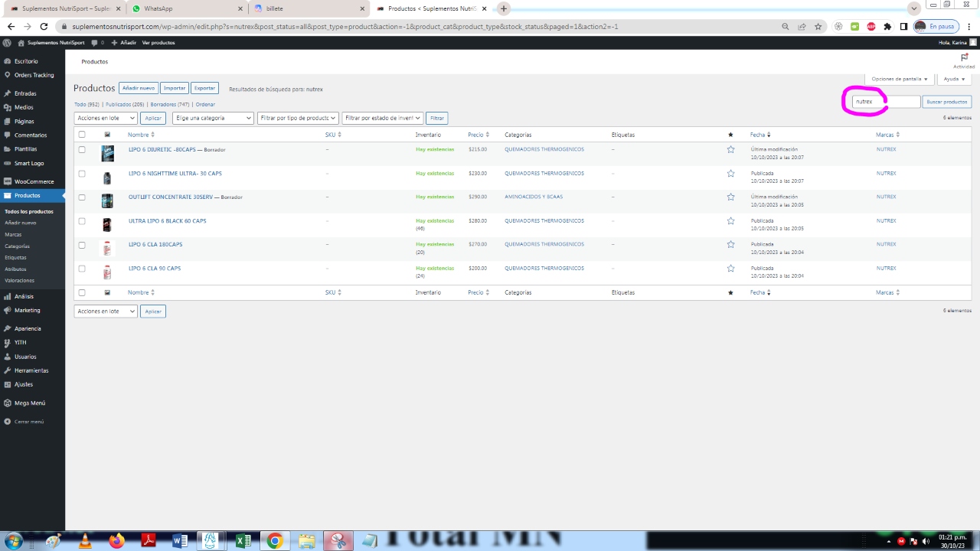Open Chrome three-dot menu
980x551 pixels.
[970, 26]
